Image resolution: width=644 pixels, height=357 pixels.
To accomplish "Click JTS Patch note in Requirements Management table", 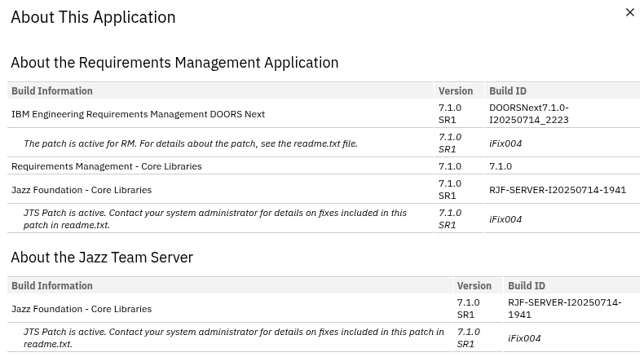I will pyautogui.click(x=215, y=218).
